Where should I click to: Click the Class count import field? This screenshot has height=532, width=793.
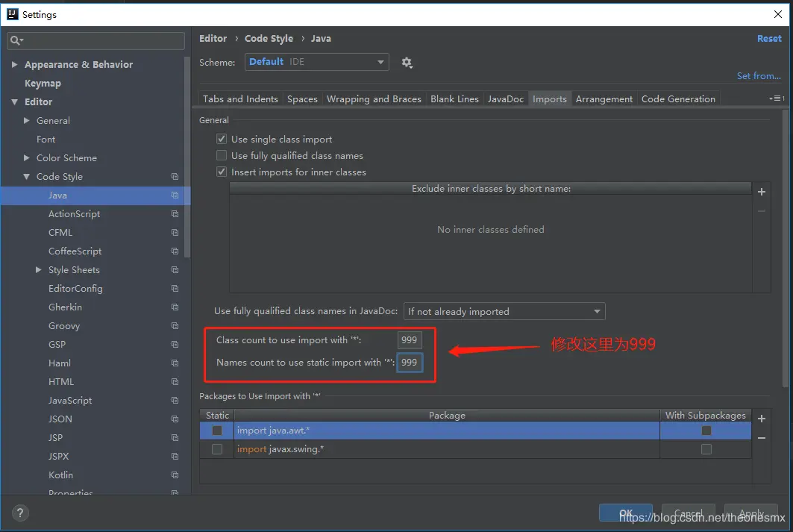tap(409, 339)
